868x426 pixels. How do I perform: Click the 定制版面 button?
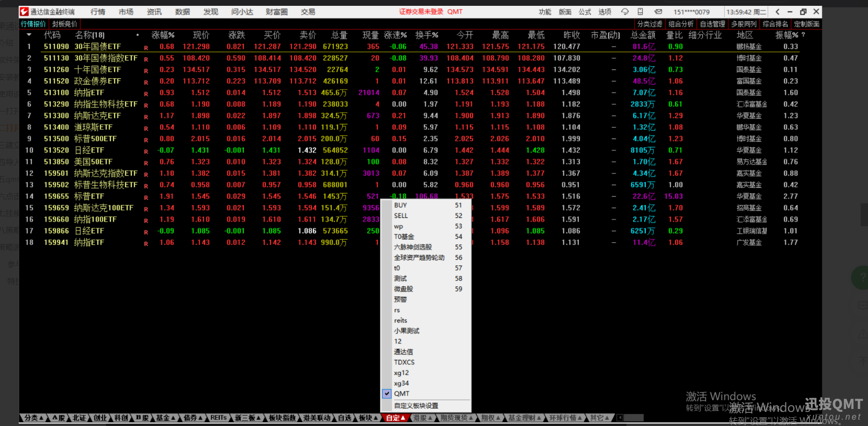coord(807,24)
